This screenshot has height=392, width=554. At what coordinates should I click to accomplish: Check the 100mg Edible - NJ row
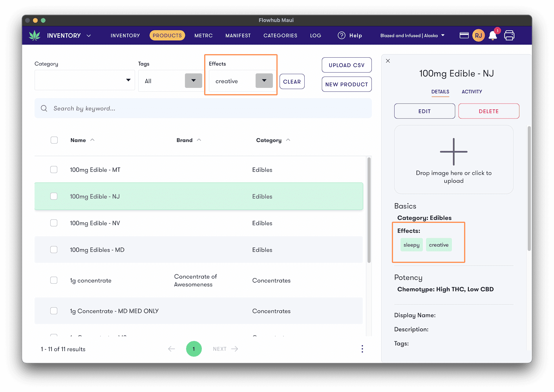coord(54,196)
